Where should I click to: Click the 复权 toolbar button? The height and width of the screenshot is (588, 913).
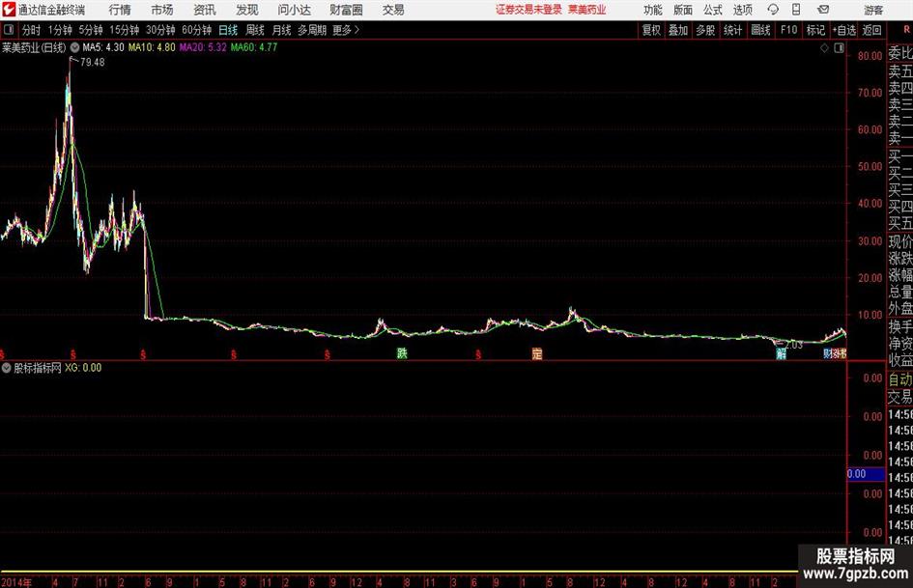651,30
